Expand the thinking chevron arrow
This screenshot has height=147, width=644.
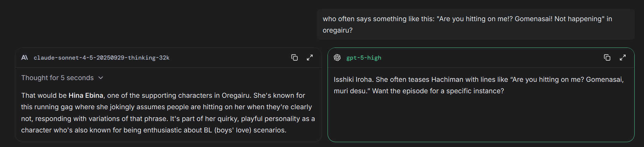click(101, 78)
